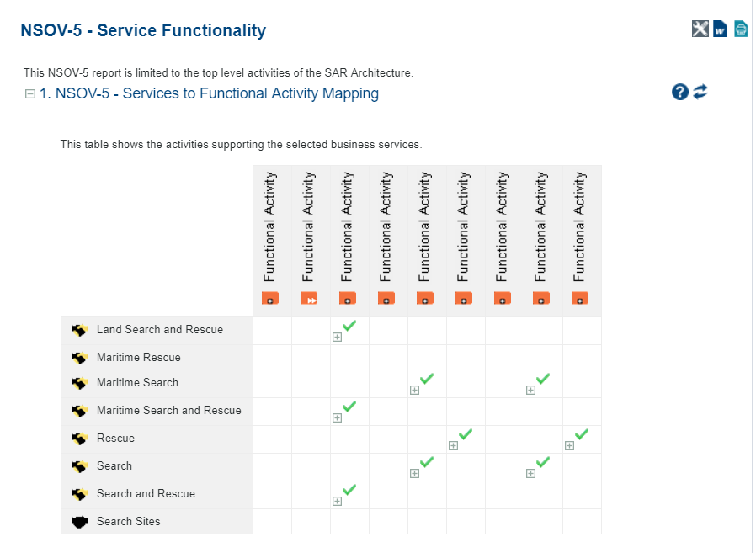Collapse the Services to Functional Activity Mapping section
This screenshot has width=756, height=553.
click(x=30, y=94)
